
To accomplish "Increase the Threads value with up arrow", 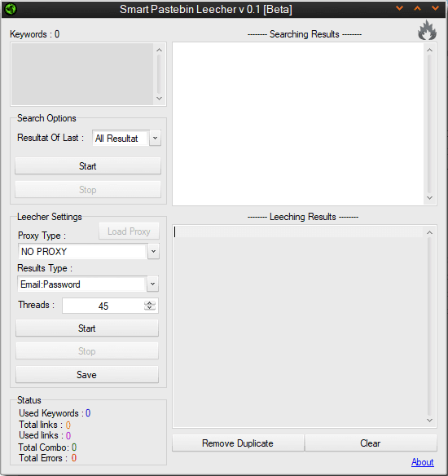I will (150, 303).
